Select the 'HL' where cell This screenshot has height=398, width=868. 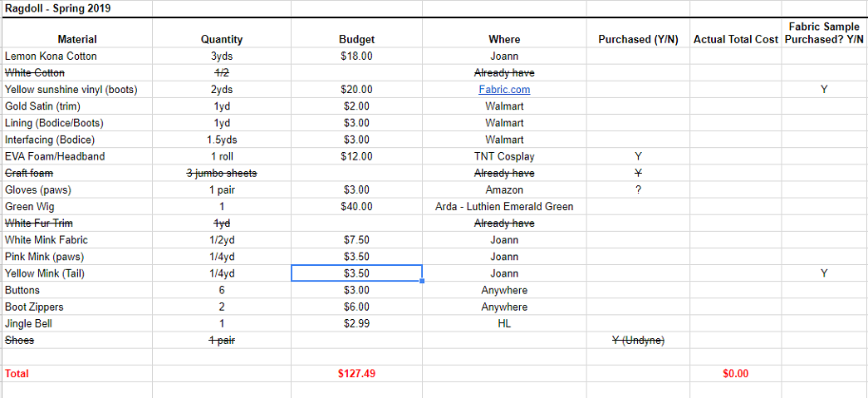point(504,324)
